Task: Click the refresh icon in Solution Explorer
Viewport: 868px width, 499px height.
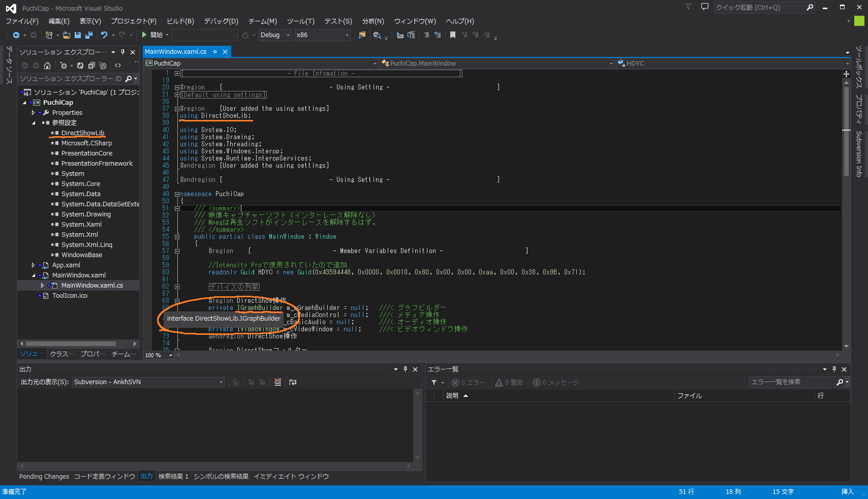Action: pos(80,66)
